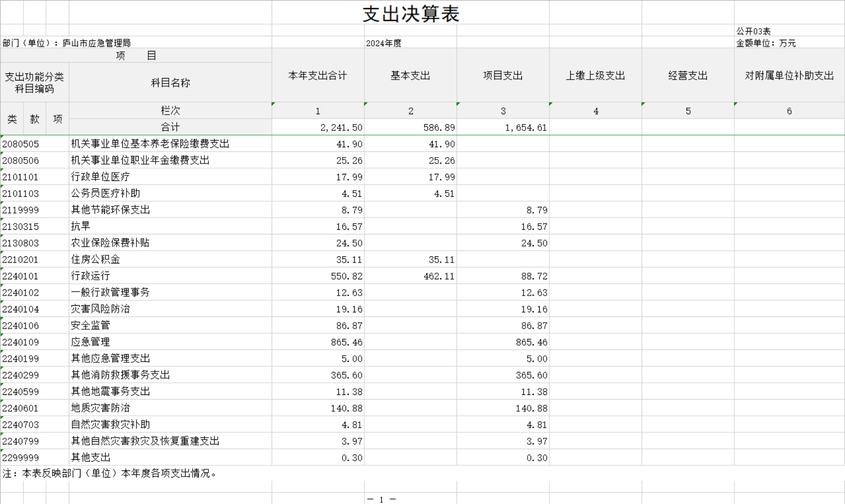Image resolution: width=845 pixels, height=504 pixels.
Task: Select the 金额单位：万元 cell
Action: 765,43
